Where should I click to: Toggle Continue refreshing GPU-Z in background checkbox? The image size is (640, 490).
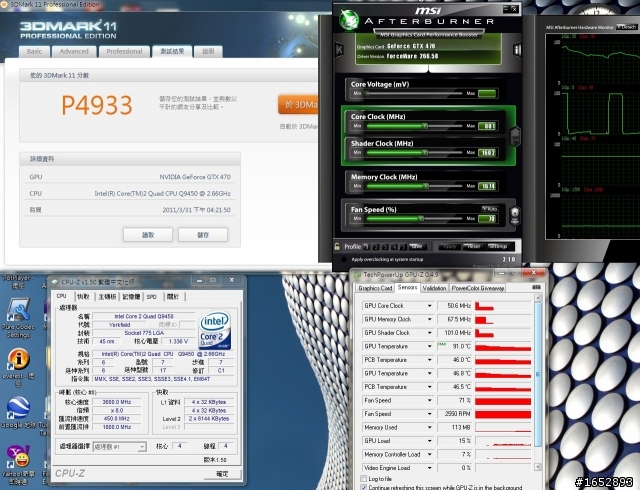363,487
